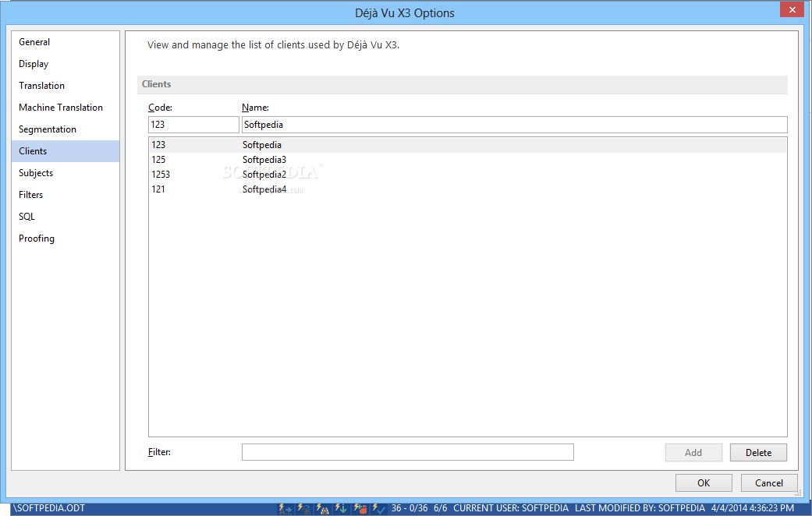Click the lightning binoculars AutoSearch icon

323,509
